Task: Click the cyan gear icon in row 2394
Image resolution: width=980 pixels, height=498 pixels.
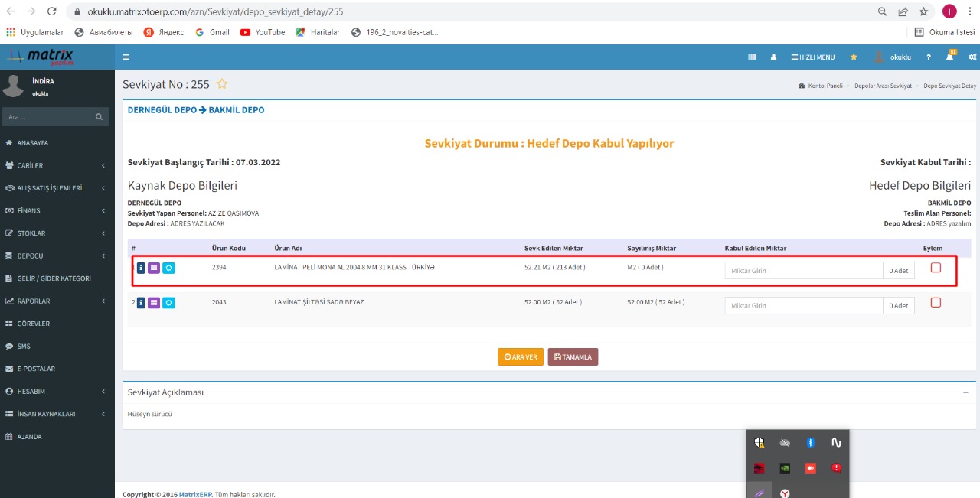Action: [168, 268]
